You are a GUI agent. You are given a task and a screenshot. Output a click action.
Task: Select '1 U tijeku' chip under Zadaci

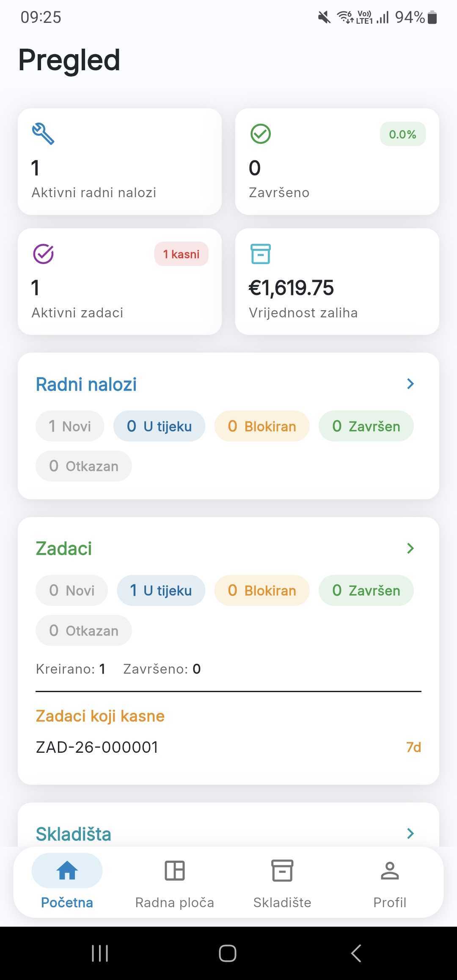coord(161,590)
